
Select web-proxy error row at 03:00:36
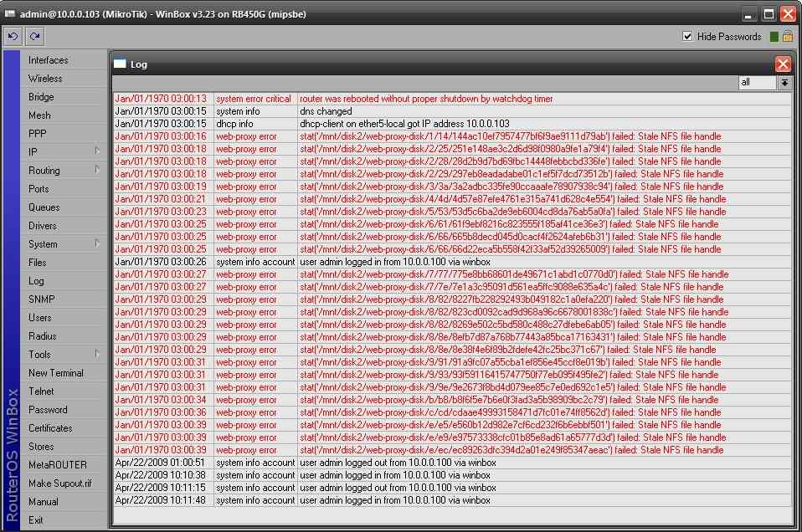pyautogui.click(x=452, y=412)
